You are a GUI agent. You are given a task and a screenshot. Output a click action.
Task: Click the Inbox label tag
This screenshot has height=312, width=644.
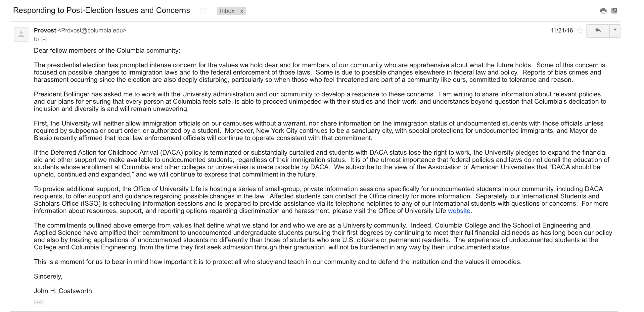(227, 11)
